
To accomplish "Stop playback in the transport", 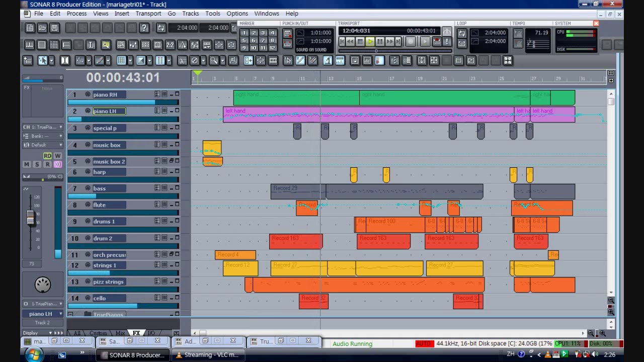I will point(360,42).
